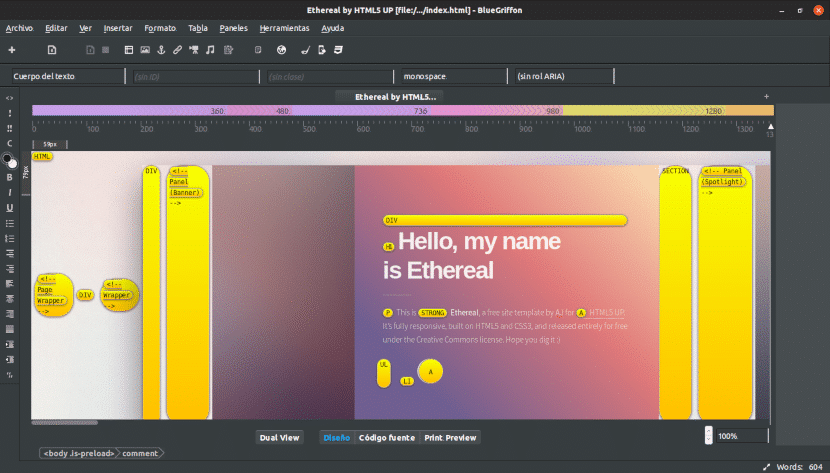Click the (sin ID) combo box

pyautogui.click(x=195, y=77)
